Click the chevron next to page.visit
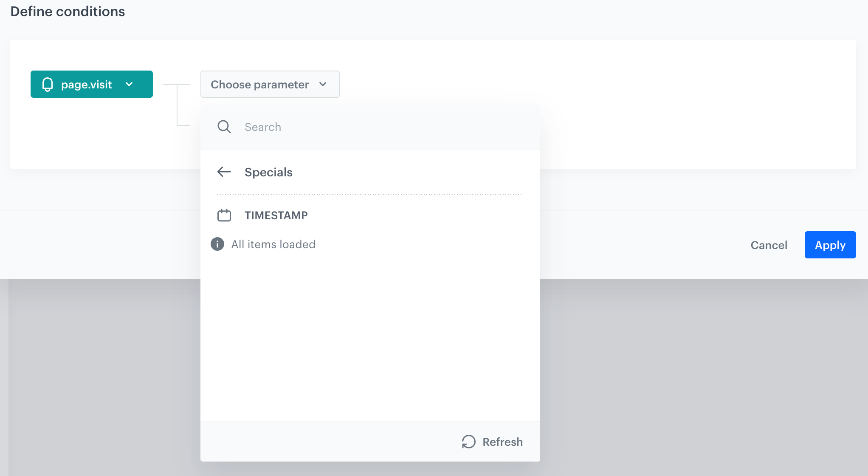Image resolution: width=868 pixels, height=476 pixels. [x=129, y=84]
